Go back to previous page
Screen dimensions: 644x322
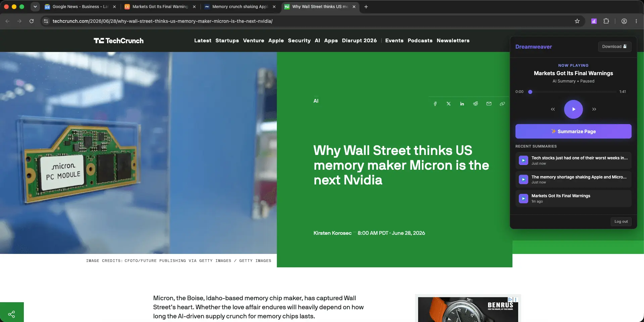(7, 21)
